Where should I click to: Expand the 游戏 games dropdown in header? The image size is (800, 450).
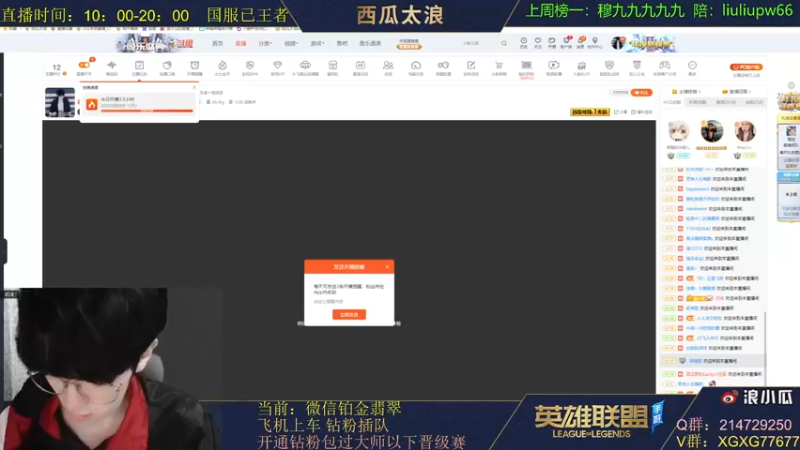(317, 43)
